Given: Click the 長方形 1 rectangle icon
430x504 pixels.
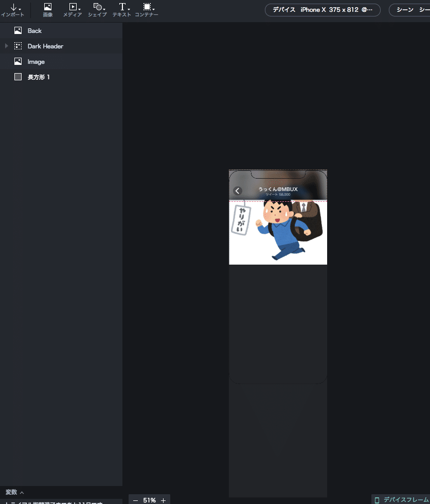Looking at the screenshot, I should click(x=18, y=77).
